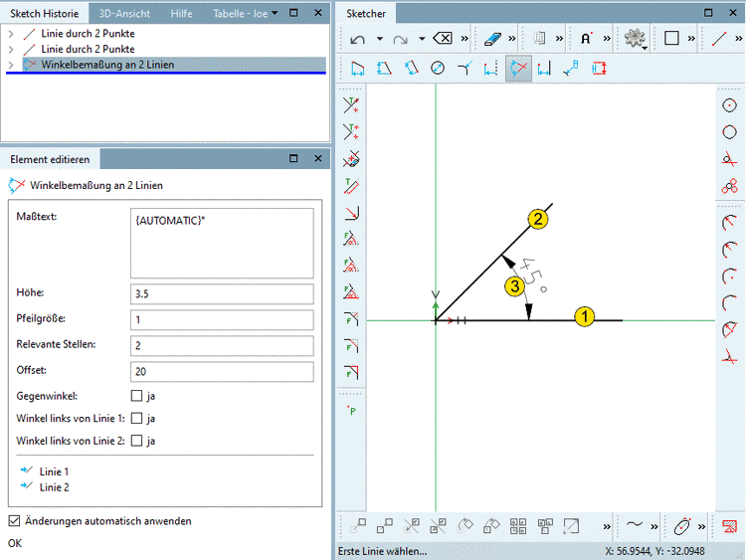Select the rectangle tool icon
The height and width of the screenshot is (560, 746).
click(671, 38)
